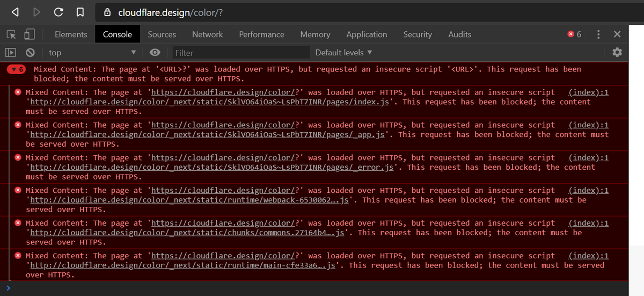
Task: Open the Elements tab
Action: [x=71, y=34]
